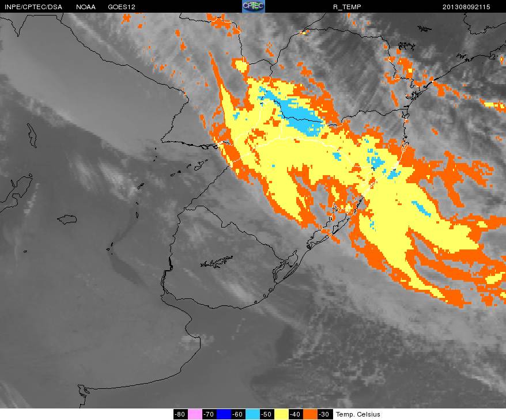This screenshot has width=506, height=420.
Task: Click the R_TEMP product label
Action: [347, 7]
